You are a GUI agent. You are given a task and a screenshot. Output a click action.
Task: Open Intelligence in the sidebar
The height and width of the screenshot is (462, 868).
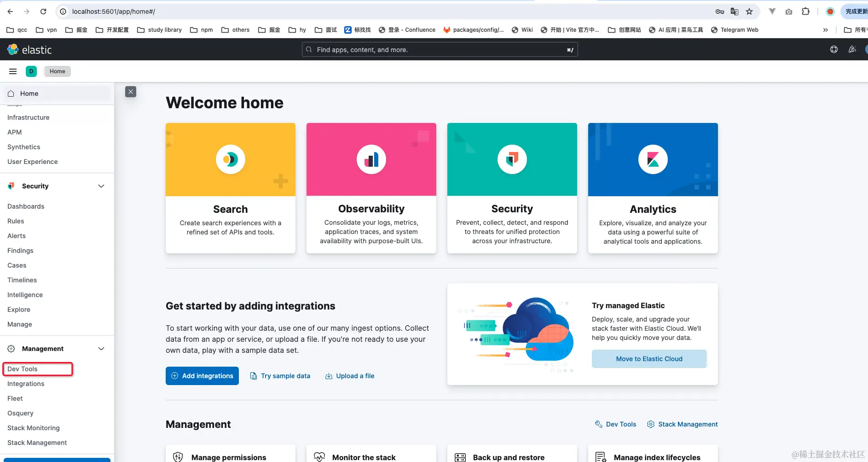click(x=25, y=295)
